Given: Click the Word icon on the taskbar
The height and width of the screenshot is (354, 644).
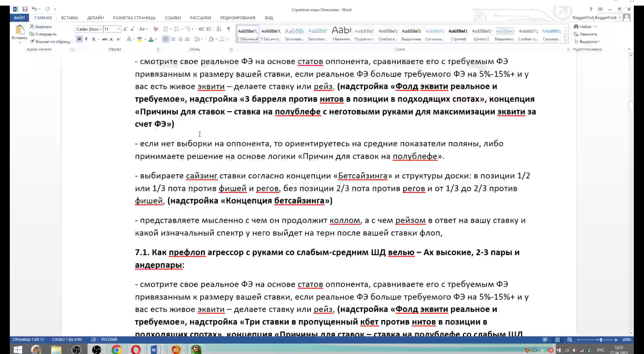Looking at the screenshot, I should [156, 349].
